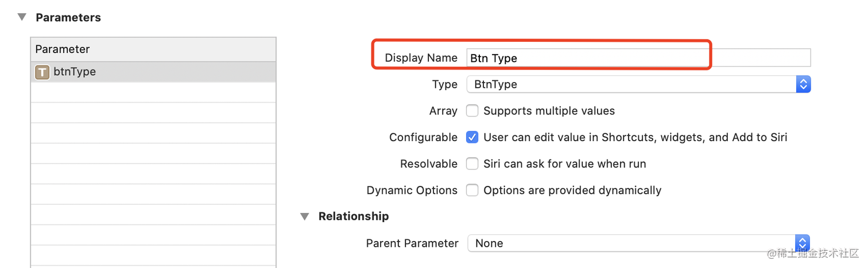Enable the Array supports multiple values checkbox

tap(472, 111)
